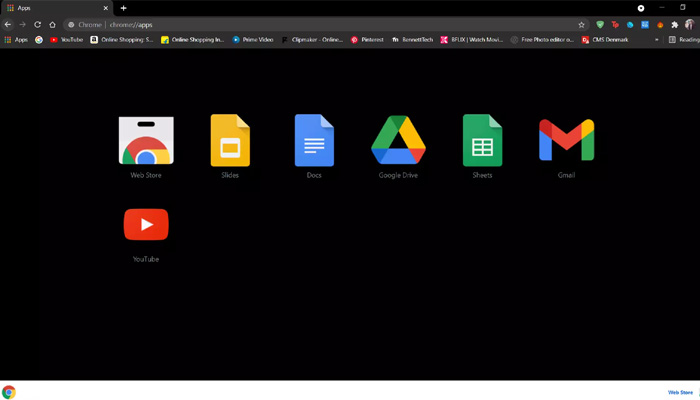Open the blue round extension icon
700x400 pixels.
click(630, 25)
